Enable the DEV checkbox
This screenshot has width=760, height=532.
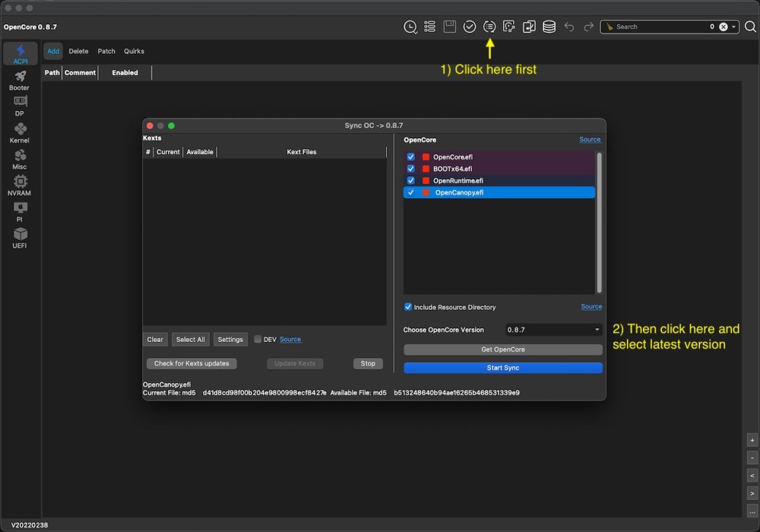click(258, 339)
